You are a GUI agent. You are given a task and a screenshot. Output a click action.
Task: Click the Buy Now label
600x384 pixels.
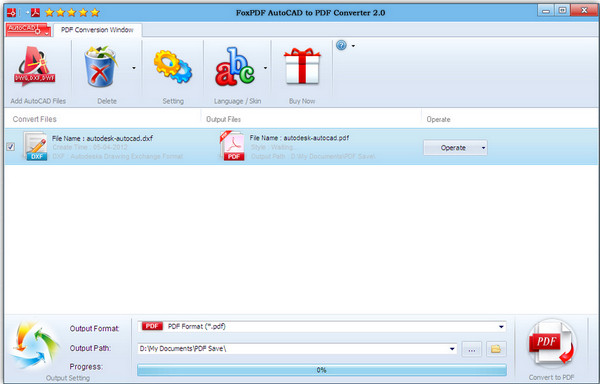(302, 101)
